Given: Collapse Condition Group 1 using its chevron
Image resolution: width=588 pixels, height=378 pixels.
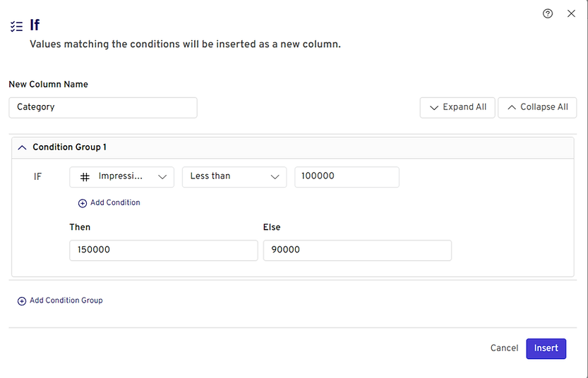Looking at the screenshot, I should tap(22, 147).
